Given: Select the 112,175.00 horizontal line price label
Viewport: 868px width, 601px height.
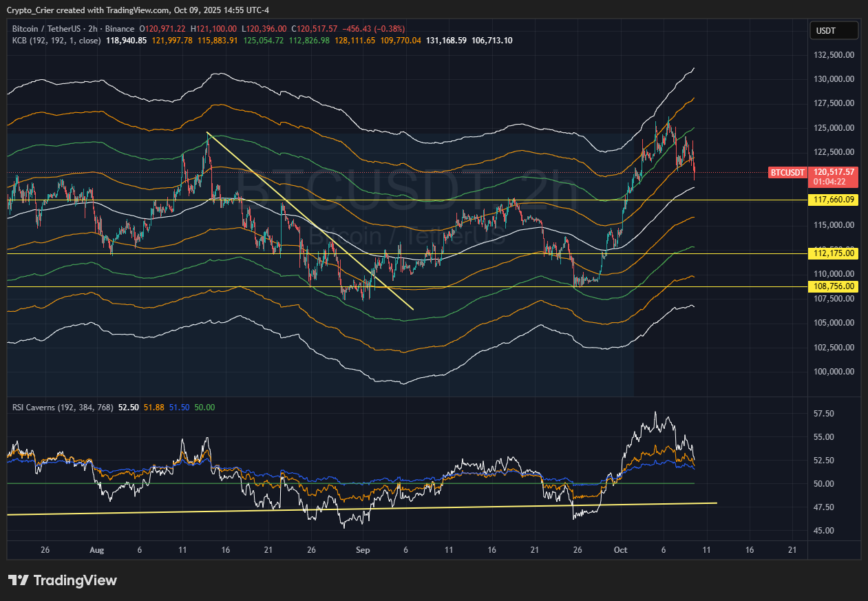Looking at the screenshot, I should tap(834, 253).
